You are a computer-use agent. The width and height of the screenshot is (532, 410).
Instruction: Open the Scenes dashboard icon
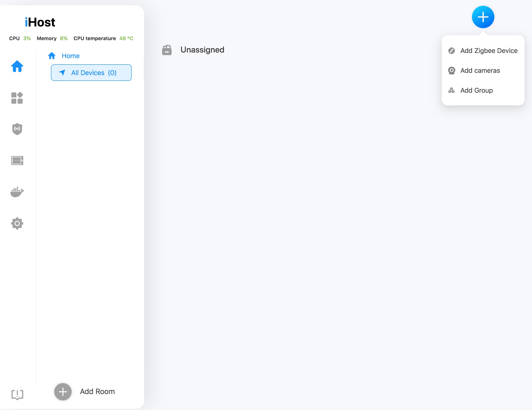[17, 98]
